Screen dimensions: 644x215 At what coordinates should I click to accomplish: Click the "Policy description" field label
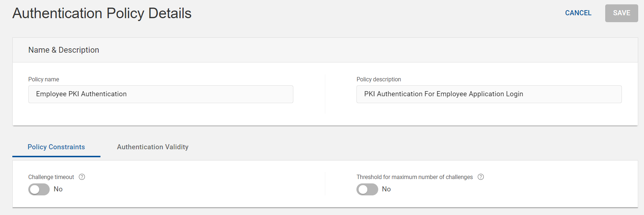click(x=379, y=80)
